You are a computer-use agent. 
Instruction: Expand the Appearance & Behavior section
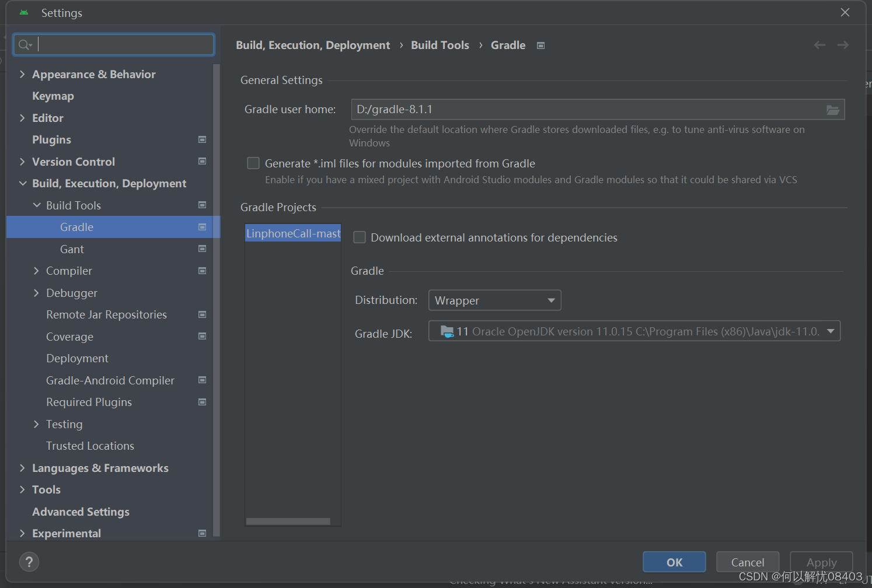click(x=22, y=74)
